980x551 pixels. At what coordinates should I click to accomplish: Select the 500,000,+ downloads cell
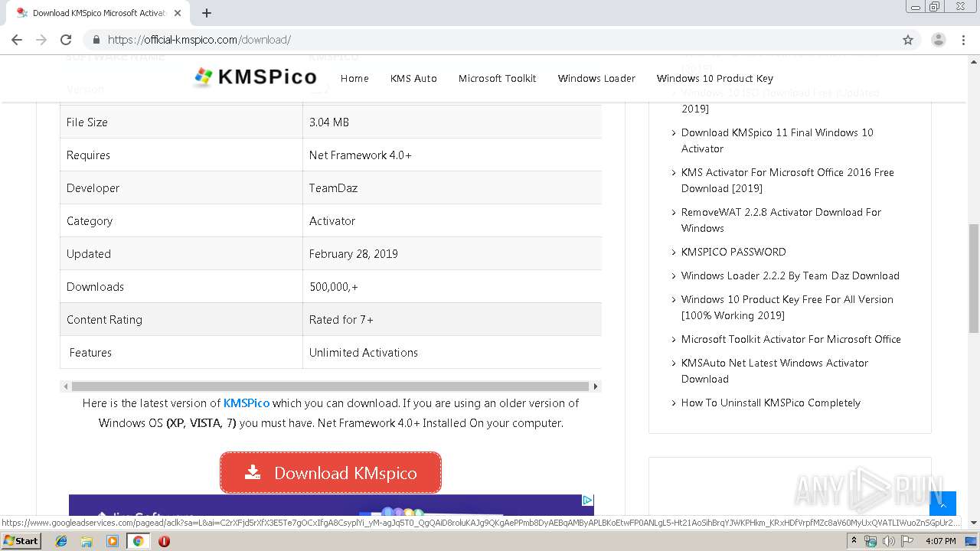coord(452,286)
